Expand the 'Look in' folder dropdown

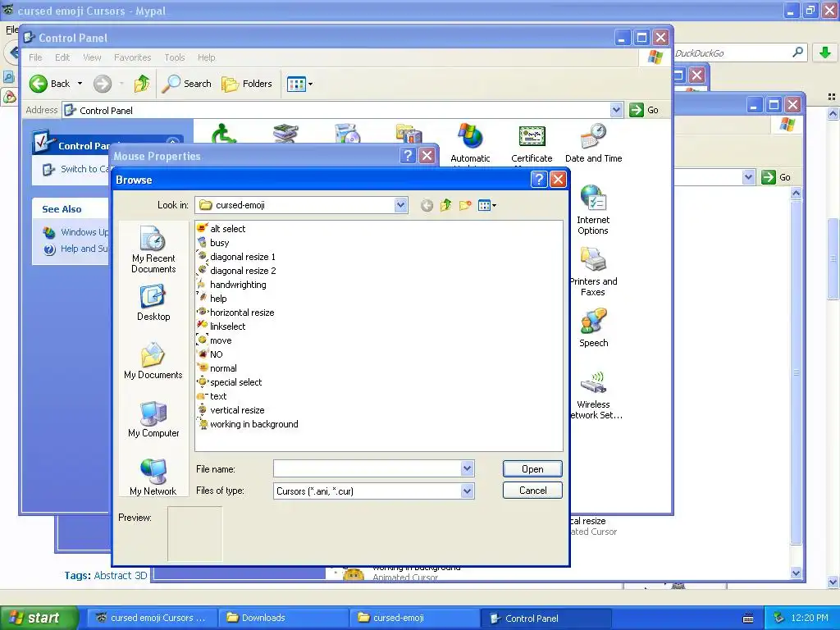point(400,204)
